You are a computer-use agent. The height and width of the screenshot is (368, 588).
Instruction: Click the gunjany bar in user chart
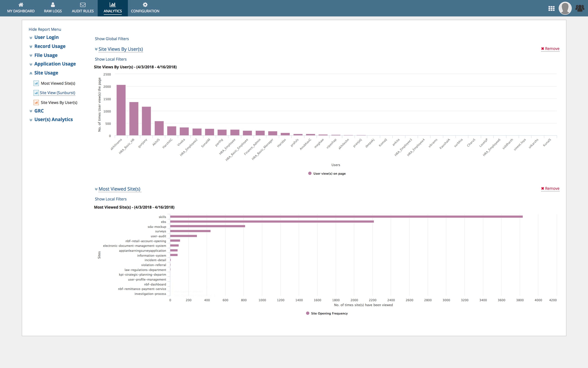coord(146,121)
